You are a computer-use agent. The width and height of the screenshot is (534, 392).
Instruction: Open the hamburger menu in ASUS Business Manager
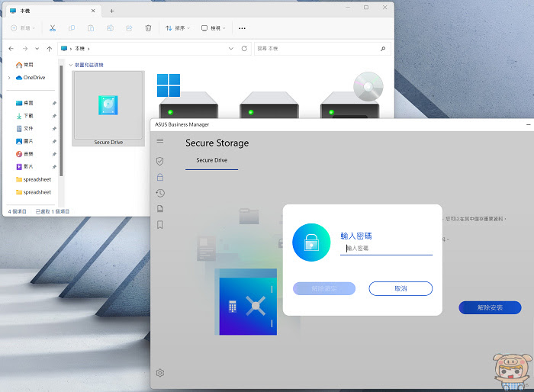coord(160,140)
